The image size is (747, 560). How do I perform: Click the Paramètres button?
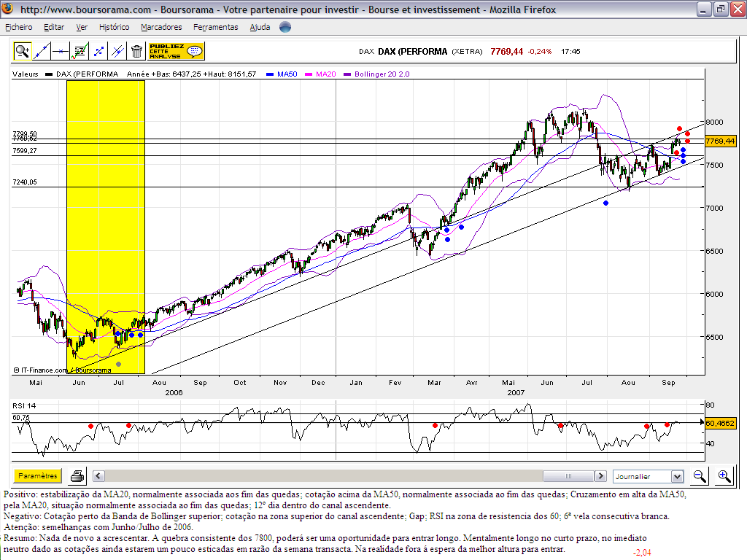click(x=38, y=475)
